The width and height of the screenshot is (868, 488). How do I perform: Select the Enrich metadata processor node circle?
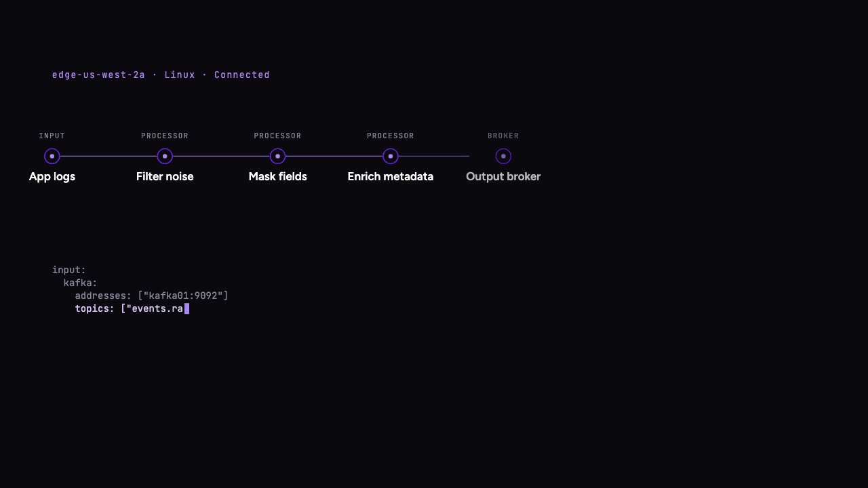tap(391, 157)
